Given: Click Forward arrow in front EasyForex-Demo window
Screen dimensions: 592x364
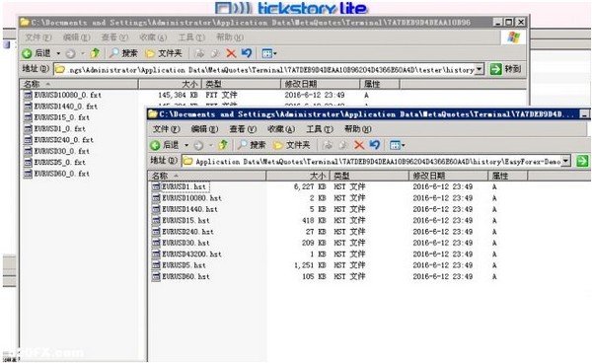Looking at the screenshot, I should pos(199,145).
